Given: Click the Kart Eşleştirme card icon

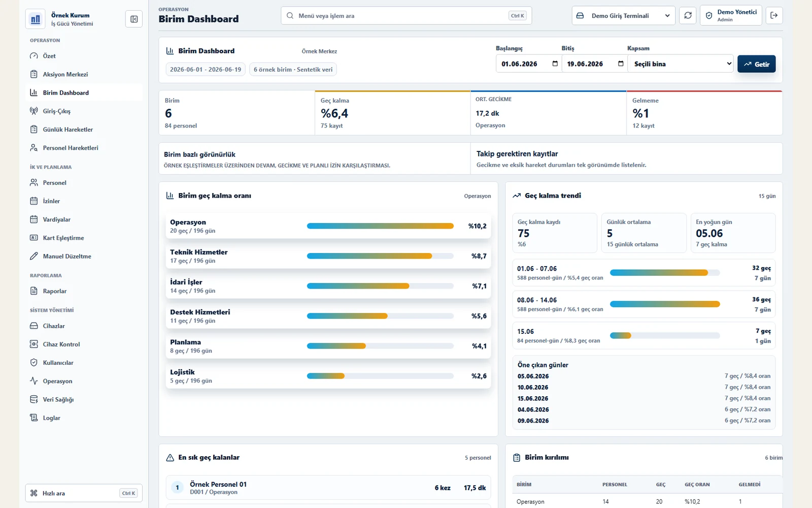Looking at the screenshot, I should tap(34, 238).
